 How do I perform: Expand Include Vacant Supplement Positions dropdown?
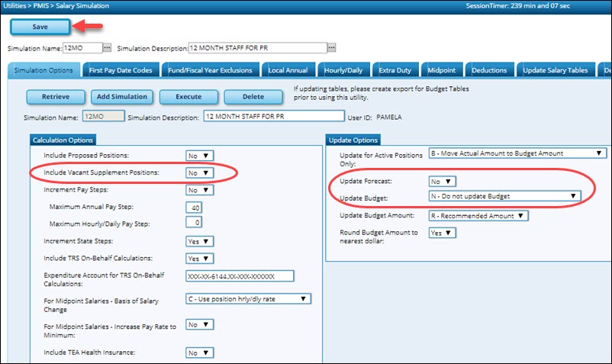pos(199,173)
